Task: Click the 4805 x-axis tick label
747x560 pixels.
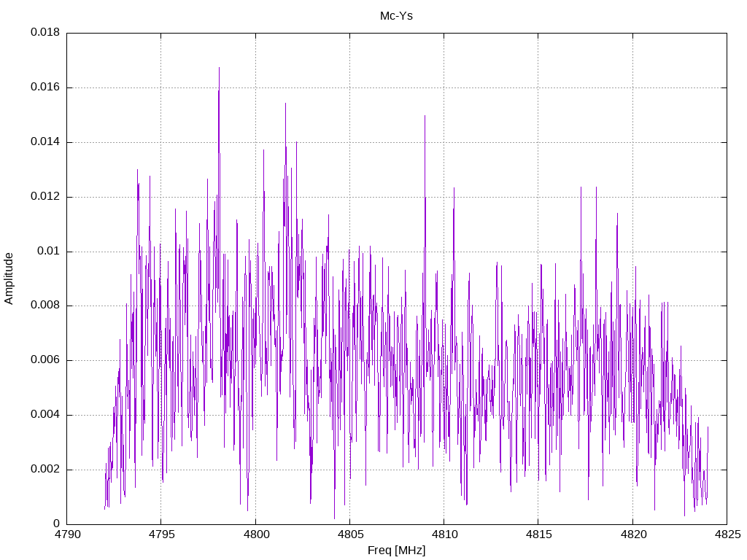Action: click(349, 534)
